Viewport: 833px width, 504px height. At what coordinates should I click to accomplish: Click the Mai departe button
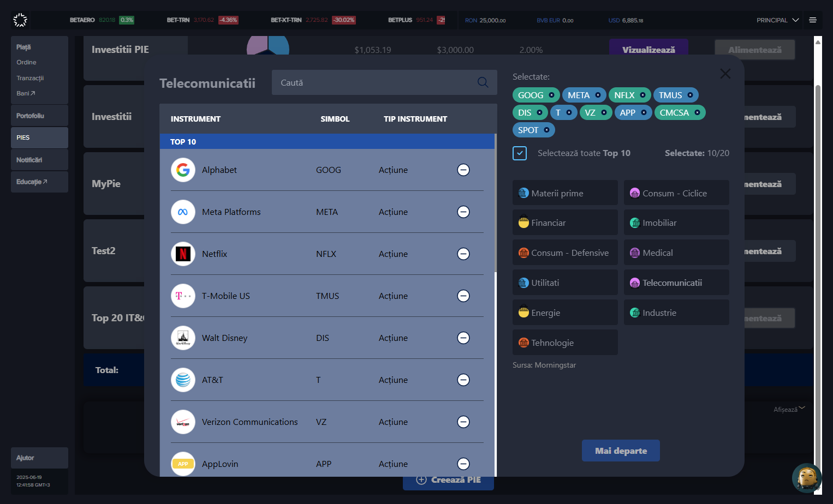pos(621,451)
